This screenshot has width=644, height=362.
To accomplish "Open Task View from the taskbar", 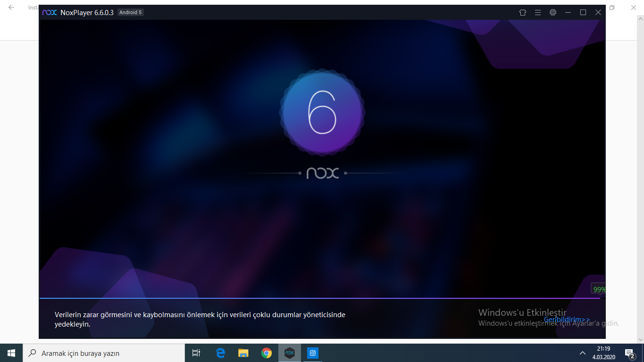I will 196,353.
